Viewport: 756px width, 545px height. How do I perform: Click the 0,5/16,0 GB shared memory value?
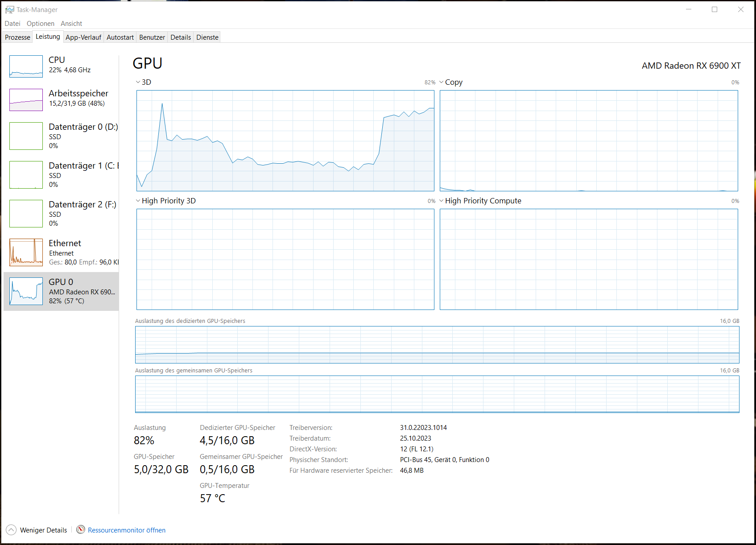point(227,470)
